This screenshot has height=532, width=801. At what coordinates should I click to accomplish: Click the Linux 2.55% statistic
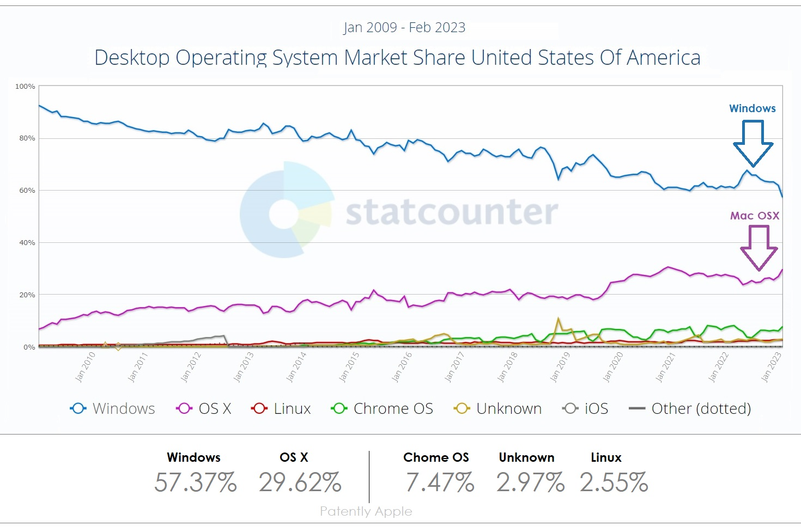[614, 482]
